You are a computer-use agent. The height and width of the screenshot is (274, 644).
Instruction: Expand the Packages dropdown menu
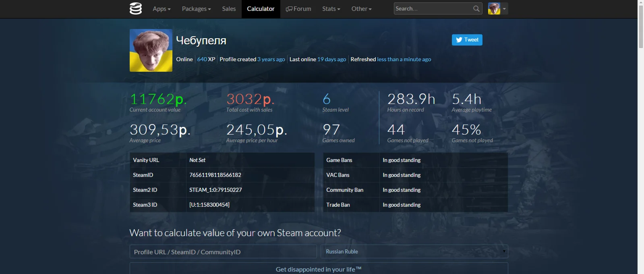196,9
